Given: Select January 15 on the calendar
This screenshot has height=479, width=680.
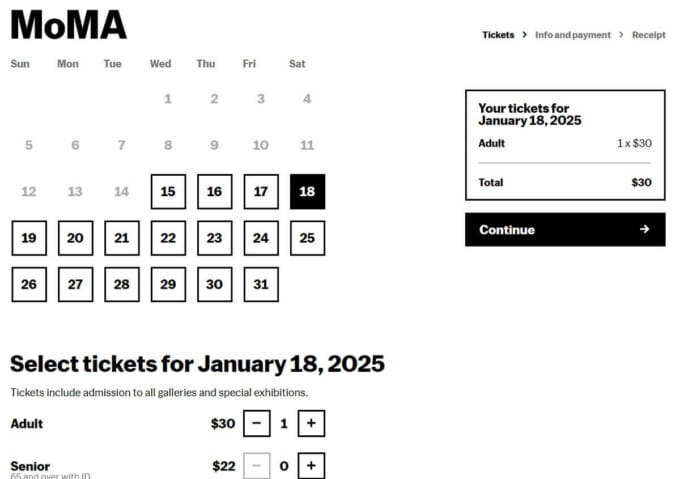Looking at the screenshot, I should [x=168, y=191].
